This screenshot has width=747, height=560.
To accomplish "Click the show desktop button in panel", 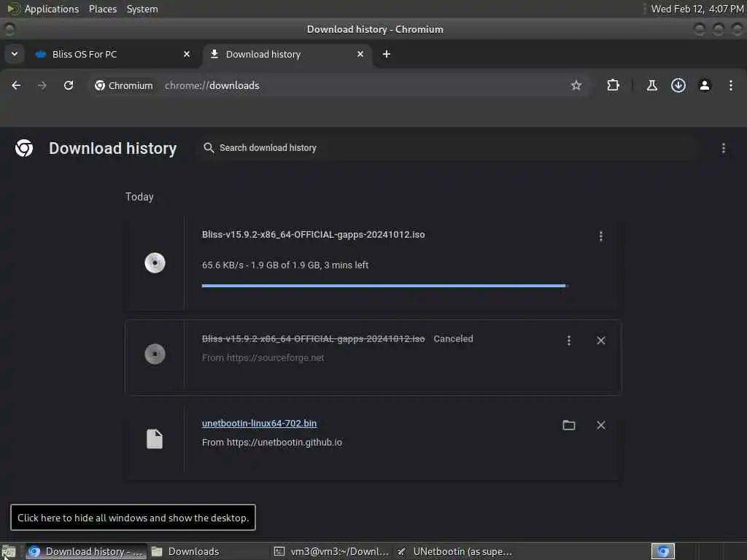I will [x=9, y=551].
